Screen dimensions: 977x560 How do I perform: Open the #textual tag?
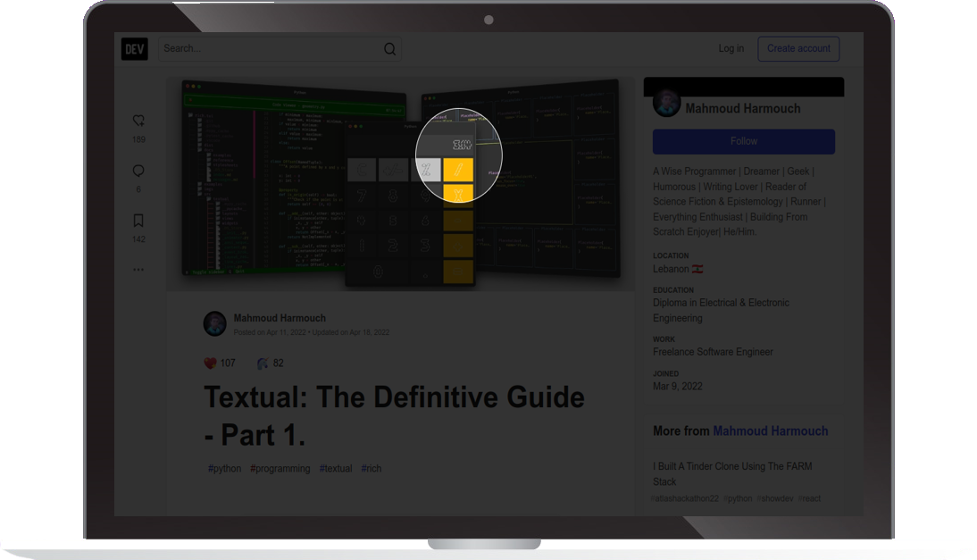[335, 468]
